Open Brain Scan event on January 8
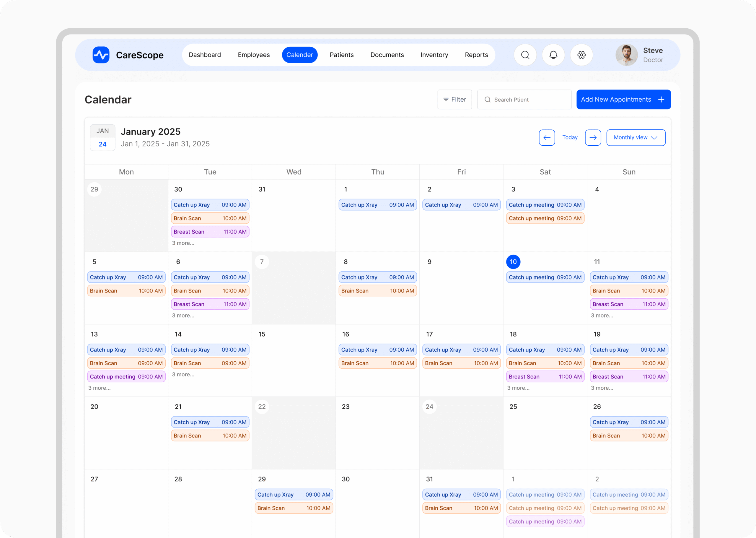This screenshot has height=538, width=756. pos(377,290)
